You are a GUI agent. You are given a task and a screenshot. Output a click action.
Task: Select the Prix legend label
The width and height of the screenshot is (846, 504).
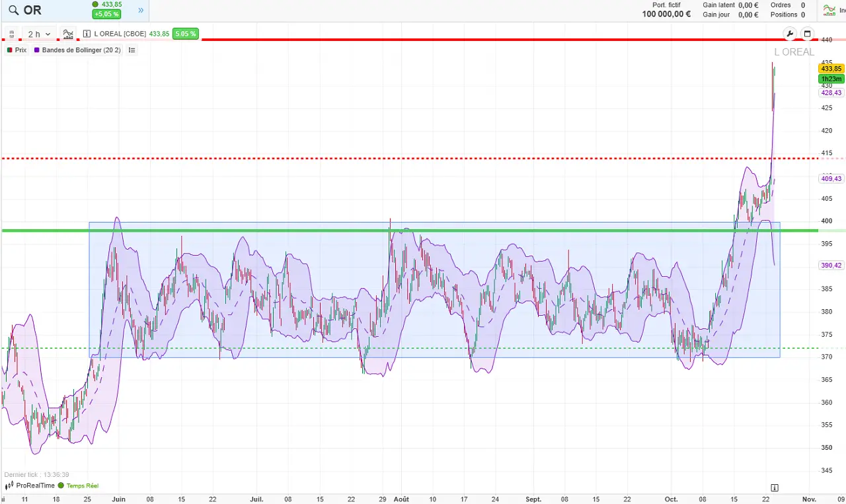coord(17,50)
